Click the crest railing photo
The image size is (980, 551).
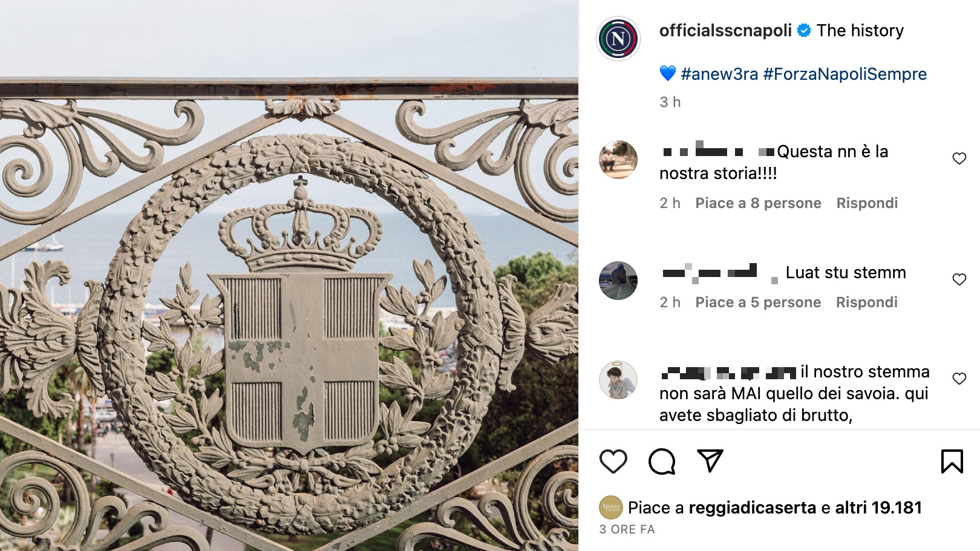(x=289, y=275)
